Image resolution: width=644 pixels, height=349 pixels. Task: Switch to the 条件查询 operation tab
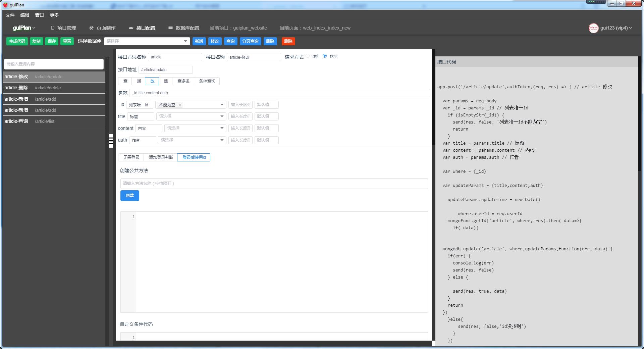(x=207, y=81)
